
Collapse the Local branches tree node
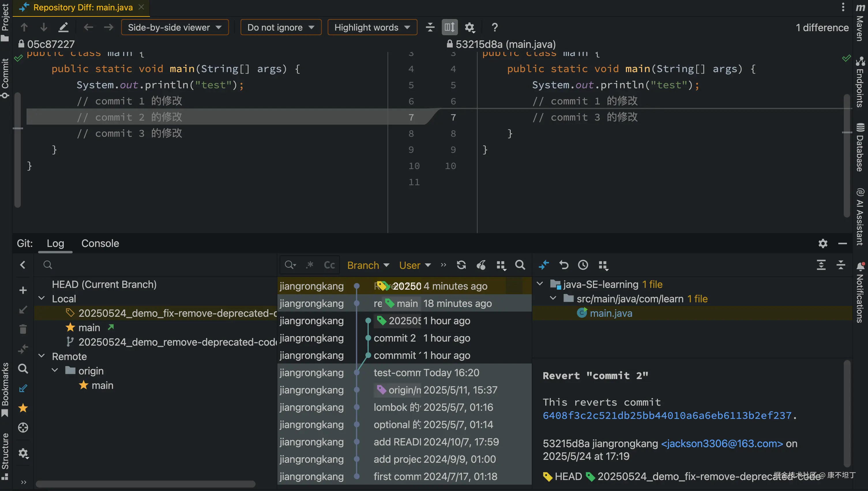click(42, 299)
